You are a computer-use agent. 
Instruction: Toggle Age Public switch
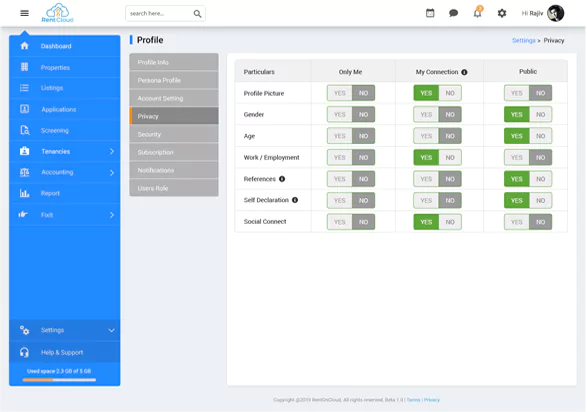click(528, 136)
